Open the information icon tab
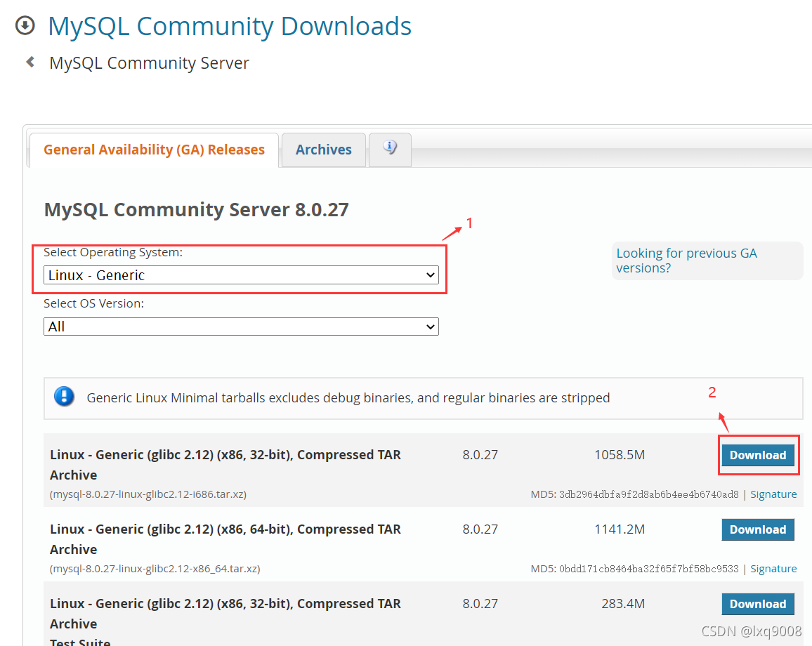The width and height of the screenshot is (812, 646). (390, 149)
